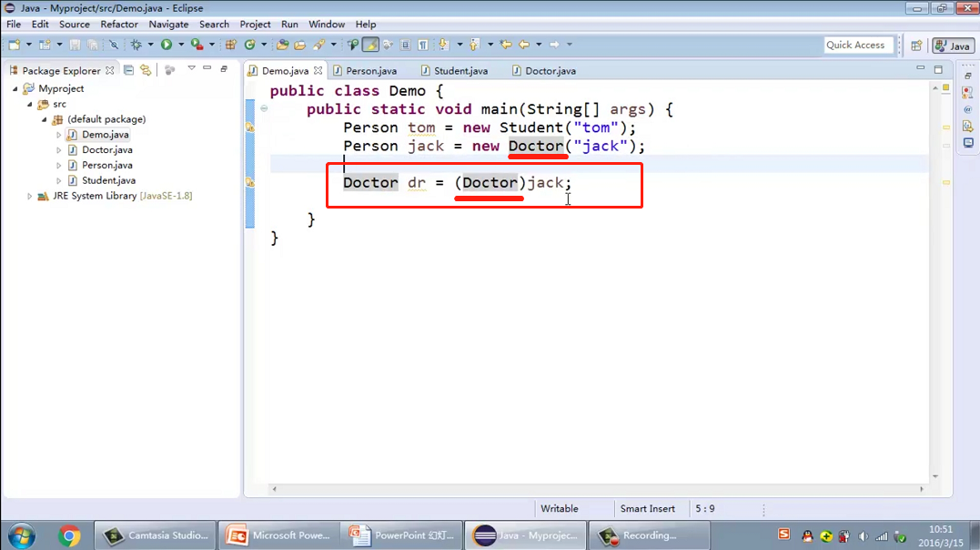Click the New Java Package icon

[230, 45]
